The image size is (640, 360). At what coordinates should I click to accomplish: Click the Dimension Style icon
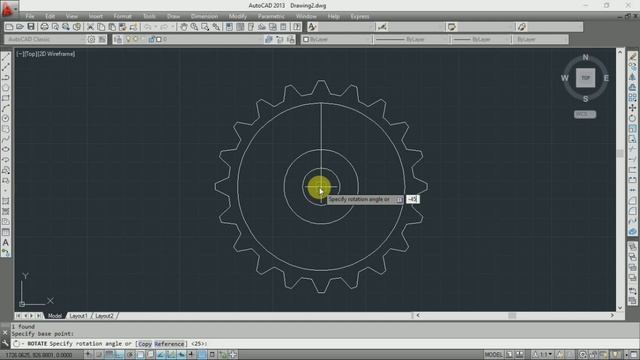click(382, 27)
